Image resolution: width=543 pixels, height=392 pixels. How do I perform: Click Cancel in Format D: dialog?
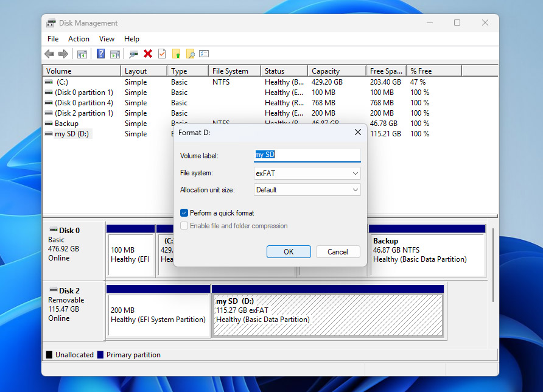[338, 252]
